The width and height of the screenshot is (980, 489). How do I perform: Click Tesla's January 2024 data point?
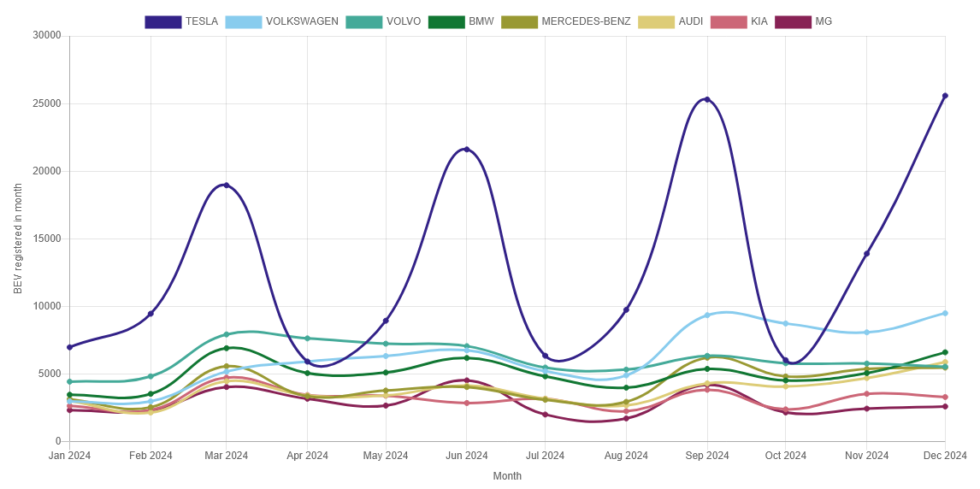coord(69,347)
